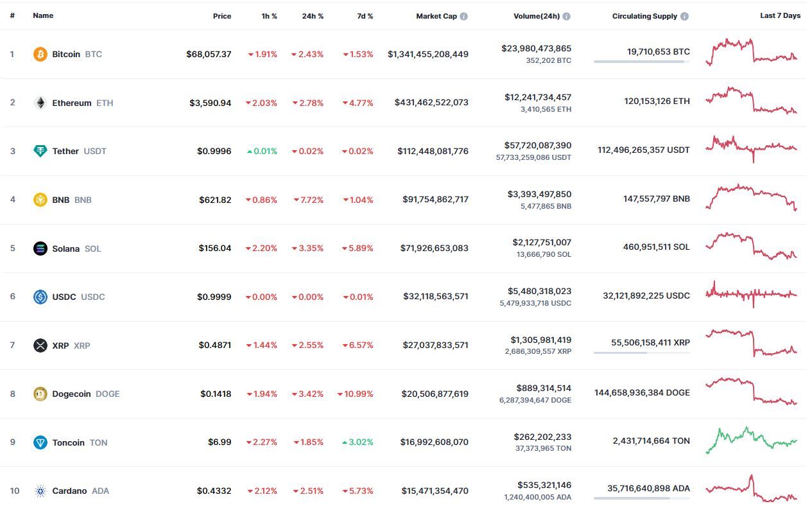Click the Market Cap info icon
The height and width of the screenshot is (515, 812).
click(x=463, y=16)
